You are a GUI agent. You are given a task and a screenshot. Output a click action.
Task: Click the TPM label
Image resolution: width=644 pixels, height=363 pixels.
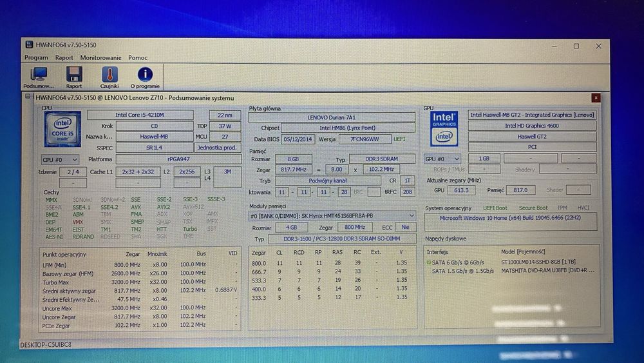pyautogui.click(x=562, y=208)
